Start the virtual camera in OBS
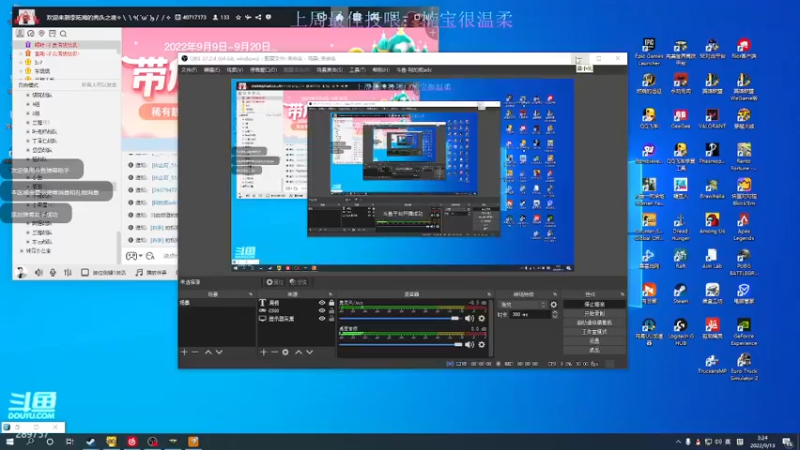This screenshot has width=800, height=450. 594,322
